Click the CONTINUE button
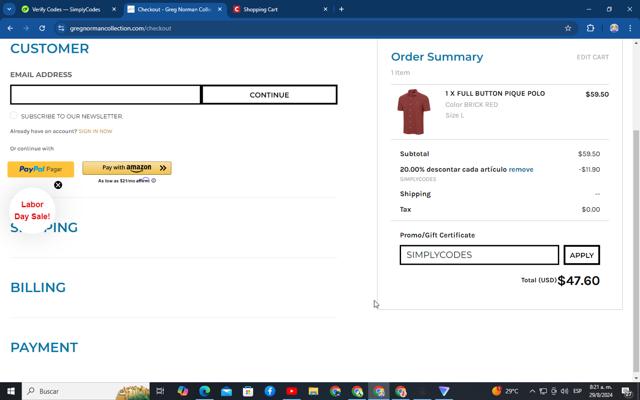640x400 pixels. click(269, 95)
